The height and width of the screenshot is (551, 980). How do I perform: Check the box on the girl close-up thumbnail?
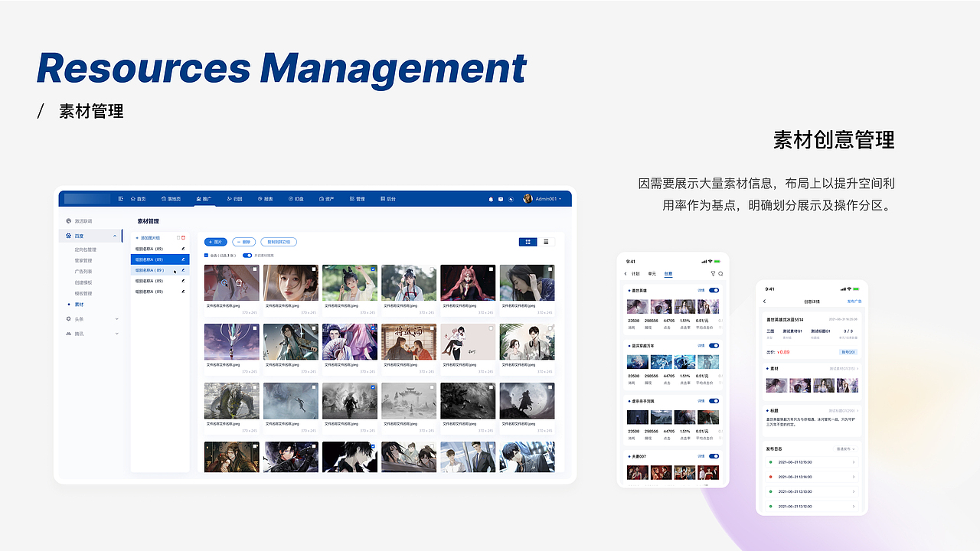[314, 269]
